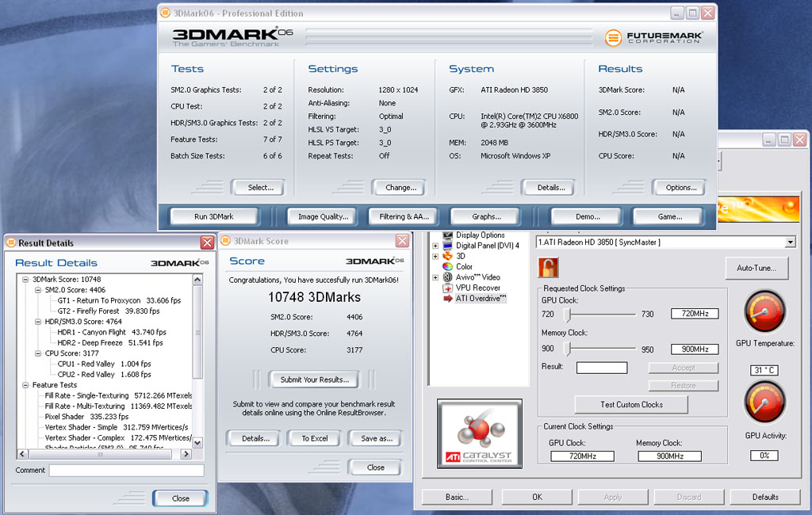Click the Result Details title bar icon
This screenshot has height=515, width=812.
pos(11,242)
